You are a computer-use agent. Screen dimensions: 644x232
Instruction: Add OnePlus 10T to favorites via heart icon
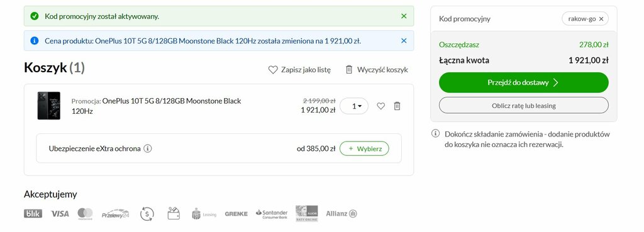pyautogui.click(x=381, y=106)
